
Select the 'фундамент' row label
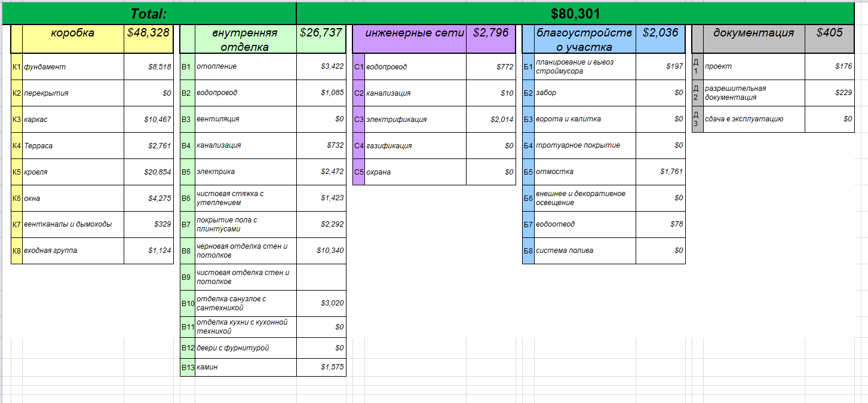[73, 67]
